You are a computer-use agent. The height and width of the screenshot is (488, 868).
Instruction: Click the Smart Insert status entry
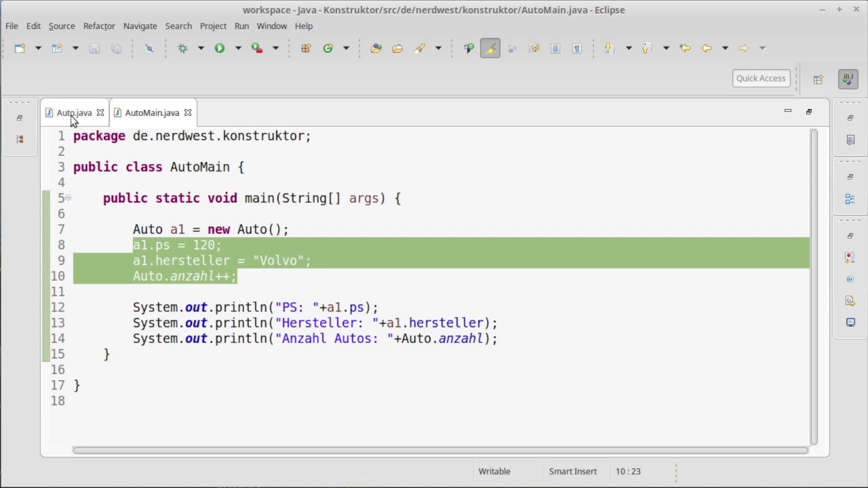pyautogui.click(x=573, y=472)
